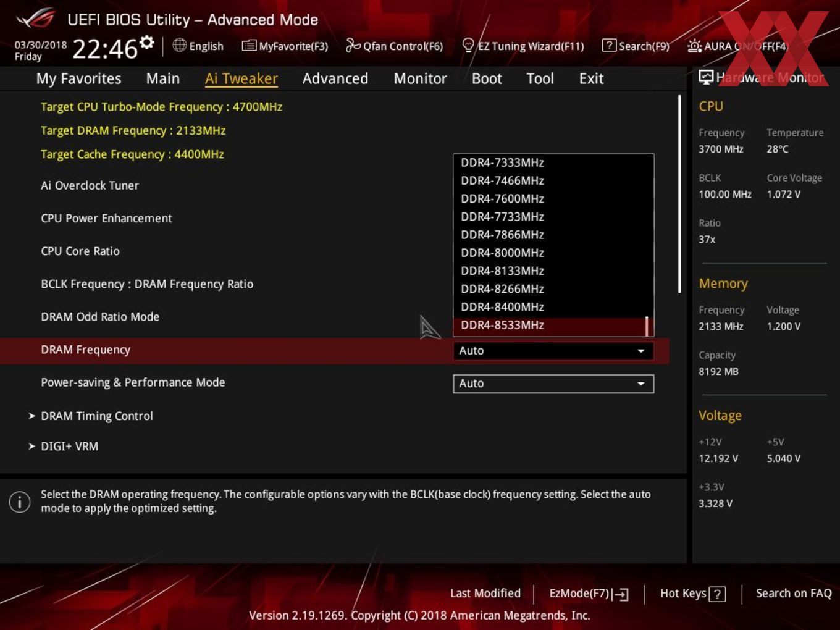Click the Hot Keys question mark icon
The image size is (840, 630).
[717, 594]
